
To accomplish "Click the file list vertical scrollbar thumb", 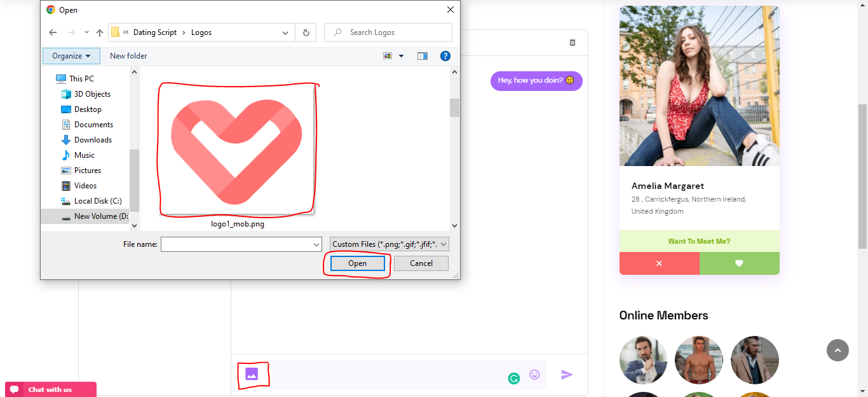I will point(454,108).
